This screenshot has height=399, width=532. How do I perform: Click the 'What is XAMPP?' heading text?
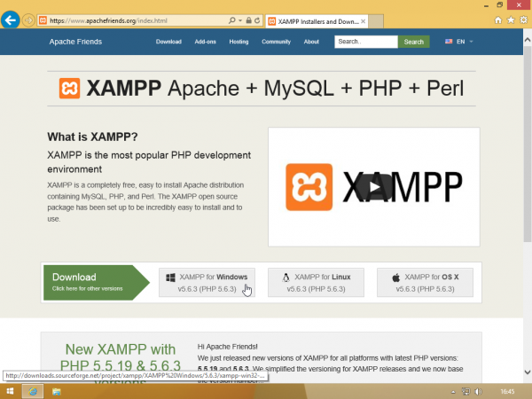pos(92,137)
